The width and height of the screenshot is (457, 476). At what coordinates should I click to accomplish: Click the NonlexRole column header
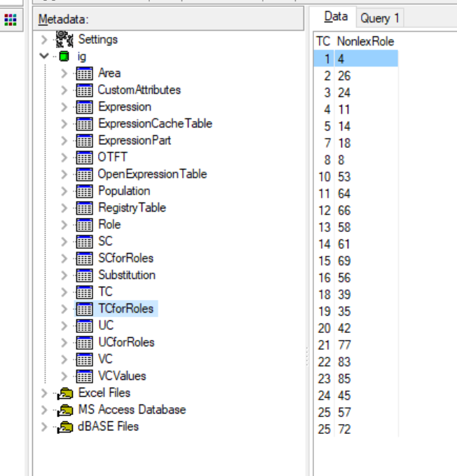[x=365, y=41]
